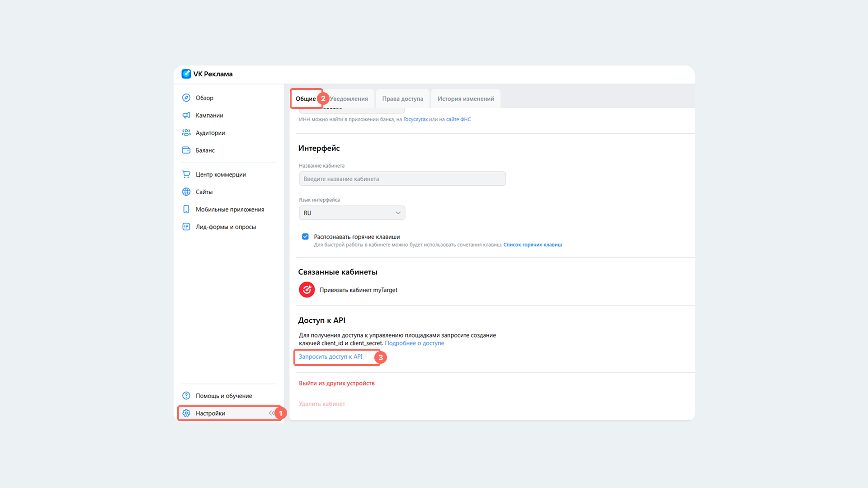The height and width of the screenshot is (488, 868).
Task: Click the Доступ к API heading
Action: click(322, 320)
